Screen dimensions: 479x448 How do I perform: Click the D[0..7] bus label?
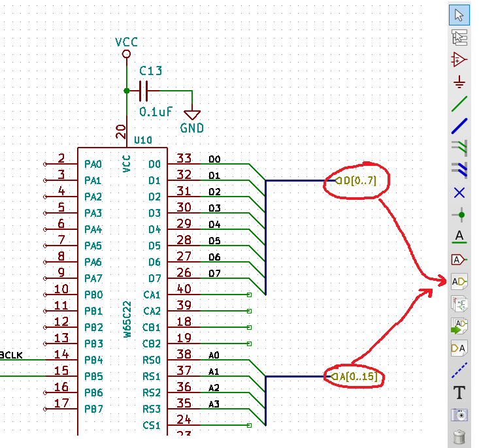(x=357, y=181)
